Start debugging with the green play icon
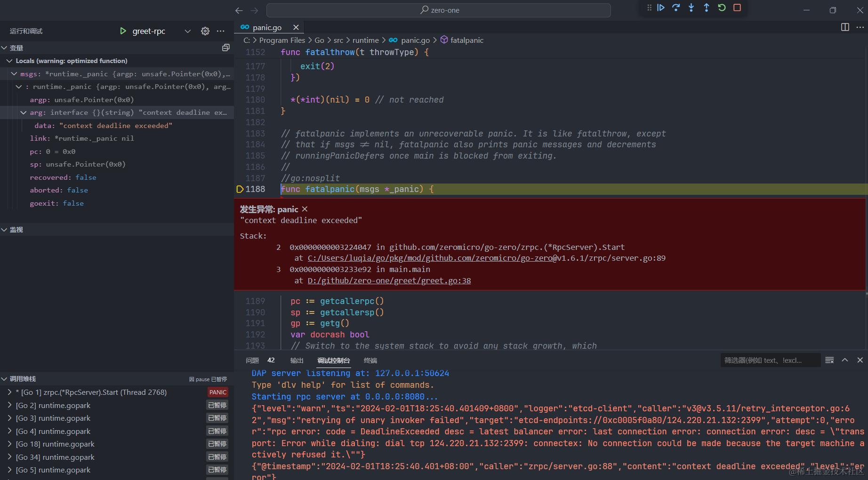The image size is (868, 480). (123, 31)
